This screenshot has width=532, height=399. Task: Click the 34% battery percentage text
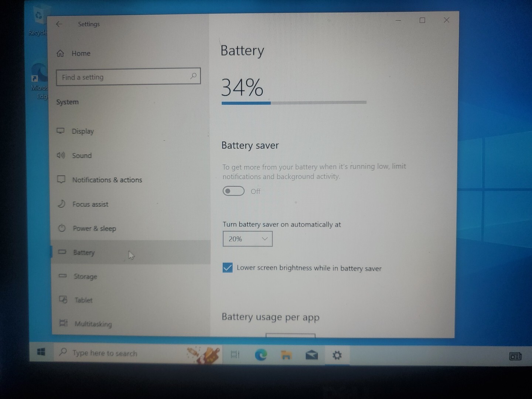coord(242,87)
